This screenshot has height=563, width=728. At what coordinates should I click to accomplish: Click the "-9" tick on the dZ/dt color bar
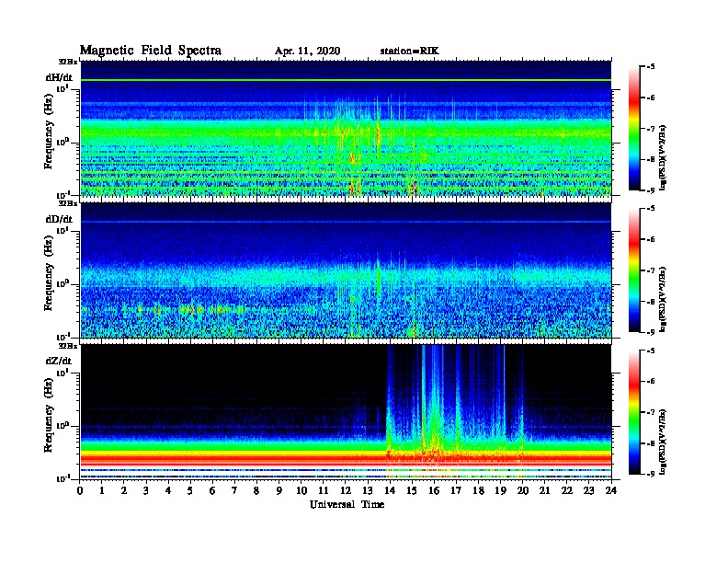tap(651, 474)
